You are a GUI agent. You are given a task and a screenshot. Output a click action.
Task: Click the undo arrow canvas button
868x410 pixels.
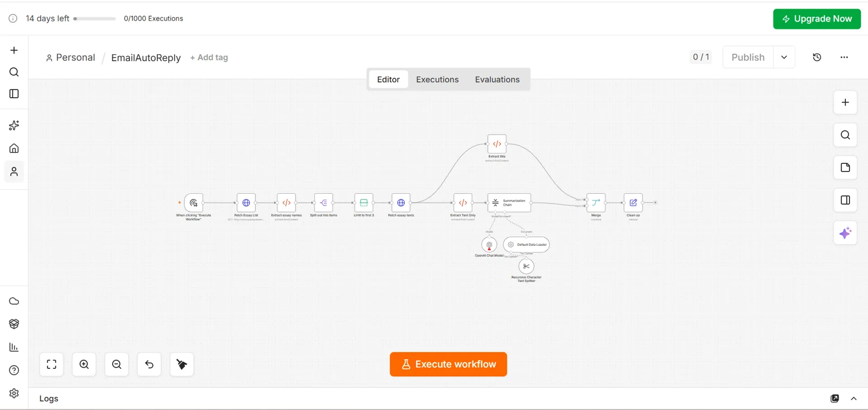[x=149, y=364]
